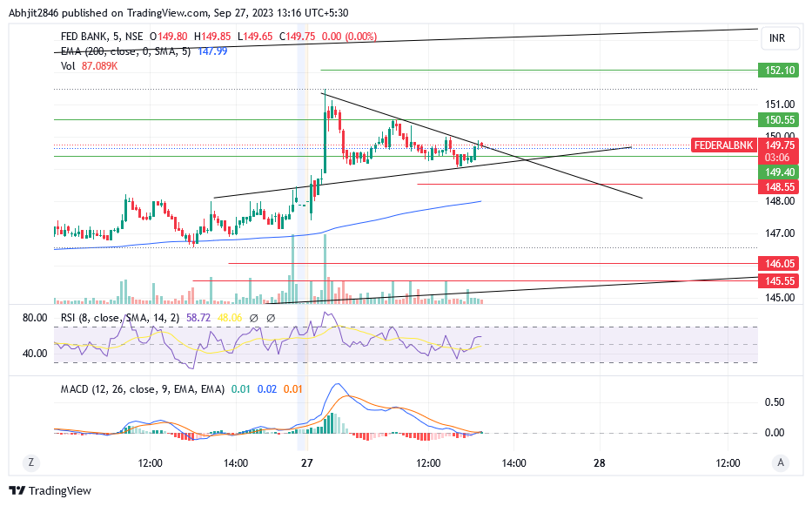Select the 149.75 current price label
This screenshot has height=506, width=812.
tap(779, 145)
